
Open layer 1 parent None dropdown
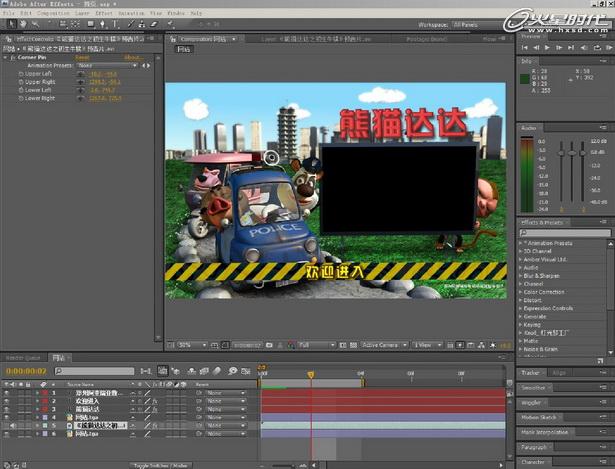226,393
